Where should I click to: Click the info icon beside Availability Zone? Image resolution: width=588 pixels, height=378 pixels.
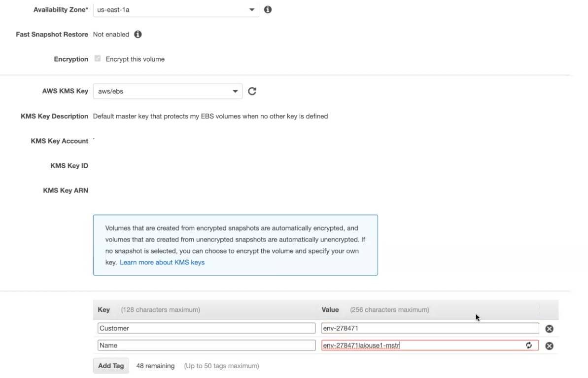pyautogui.click(x=268, y=10)
